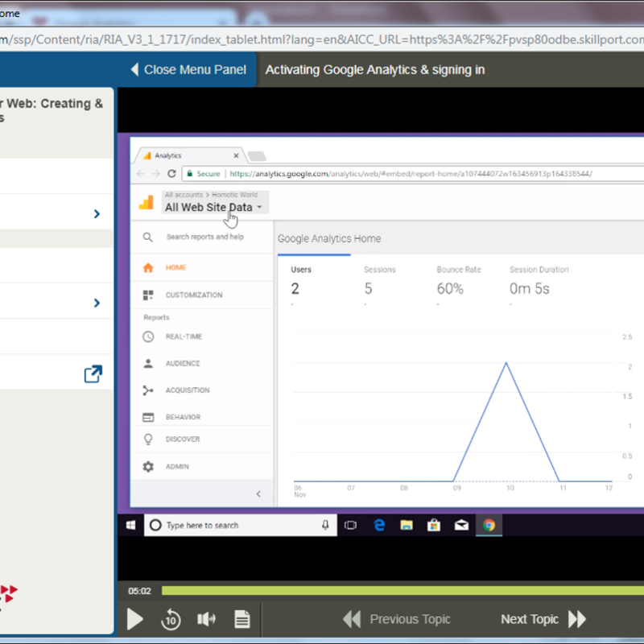The image size is (644, 644).
Task: Reload the Analytics page
Action: [x=171, y=173]
